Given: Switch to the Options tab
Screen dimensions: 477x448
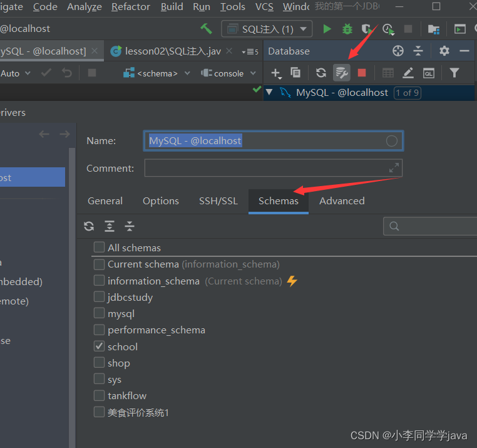Looking at the screenshot, I should [161, 201].
